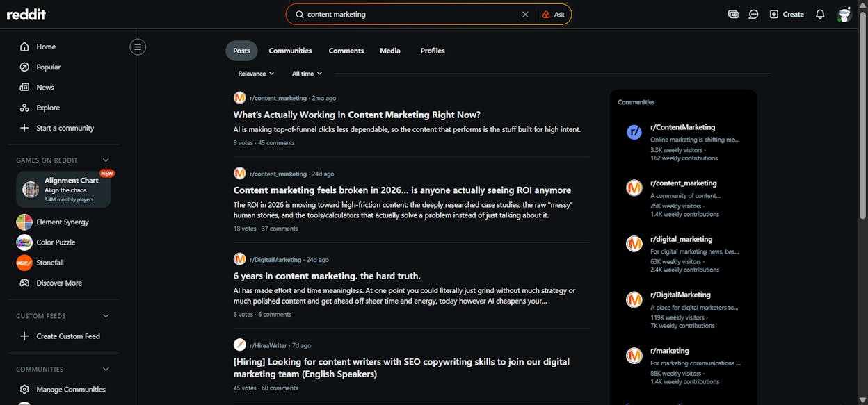Viewport: 868px width, 405px height.
Task: Click '18 votes · 37 comments' text
Action: click(266, 229)
